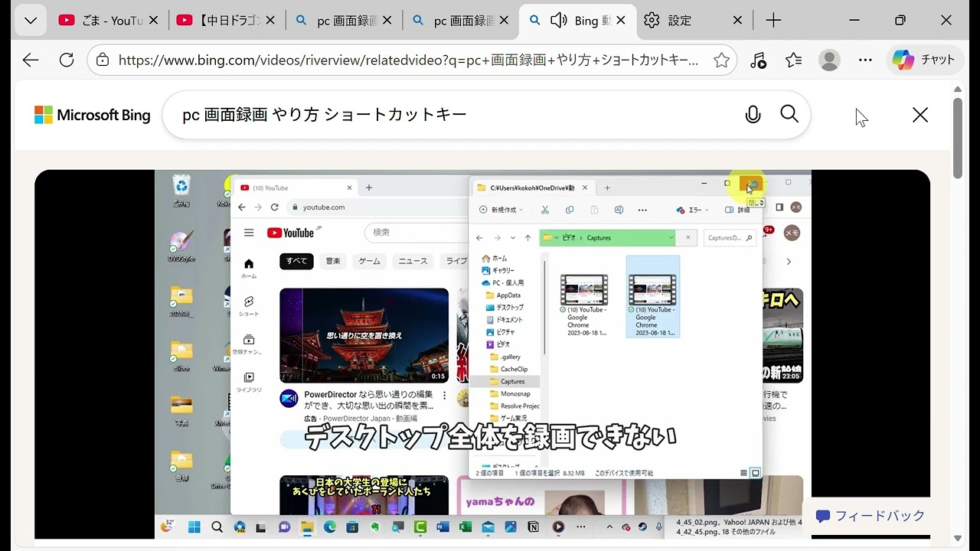The image size is (980, 551).
Task: View site information via the lock icon
Action: 103,60
